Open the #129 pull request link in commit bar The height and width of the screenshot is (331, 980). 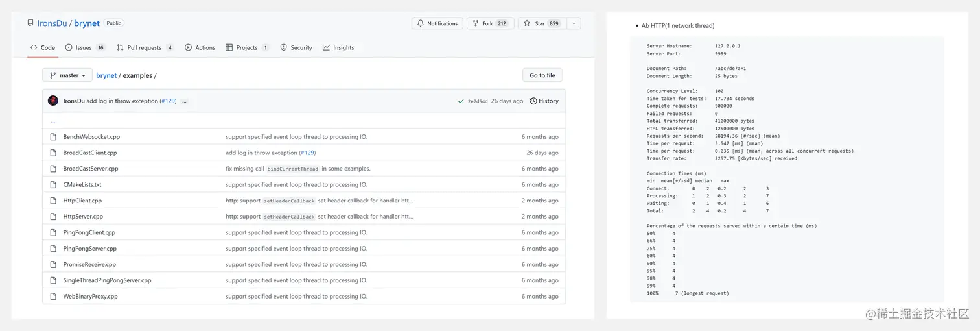tap(168, 101)
